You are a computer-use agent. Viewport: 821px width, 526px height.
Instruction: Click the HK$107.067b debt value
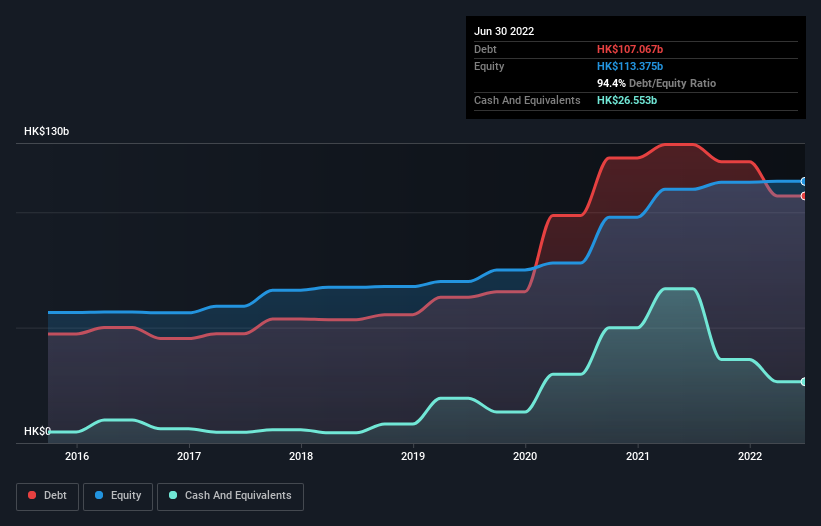pyautogui.click(x=630, y=49)
